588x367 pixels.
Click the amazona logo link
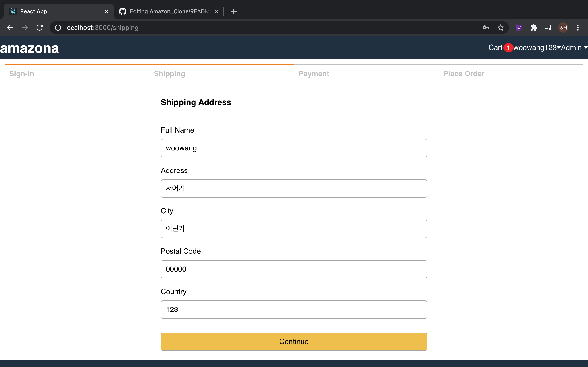coord(29,48)
